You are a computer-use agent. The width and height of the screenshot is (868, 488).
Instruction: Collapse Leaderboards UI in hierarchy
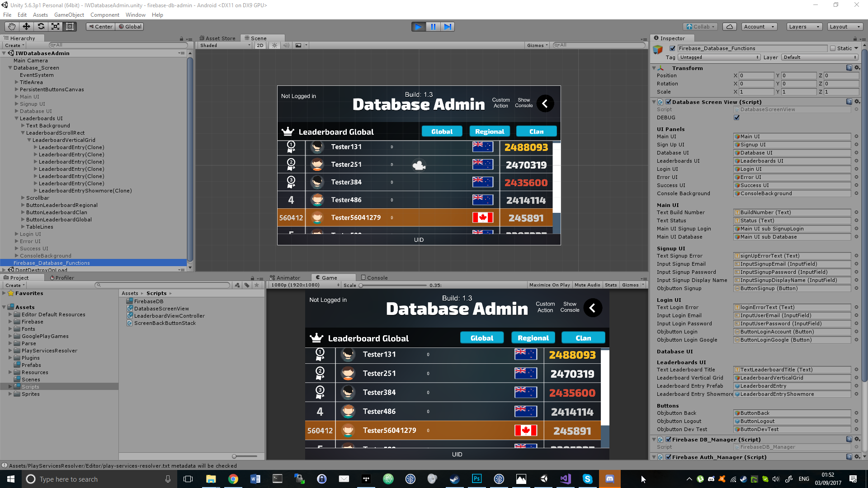point(16,118)
